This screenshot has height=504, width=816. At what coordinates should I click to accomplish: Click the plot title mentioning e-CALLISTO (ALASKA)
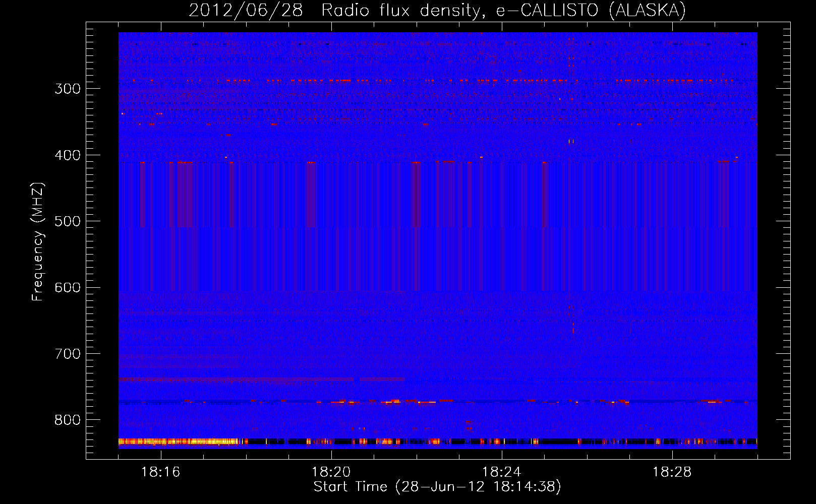437,10
